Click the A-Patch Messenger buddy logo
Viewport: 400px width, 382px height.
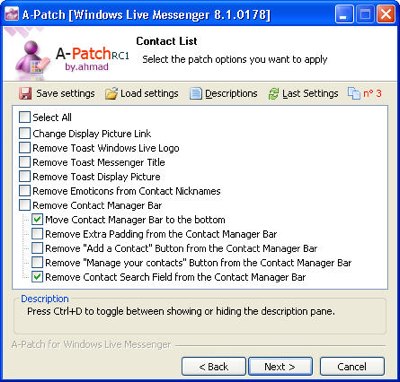coord(33,60)
